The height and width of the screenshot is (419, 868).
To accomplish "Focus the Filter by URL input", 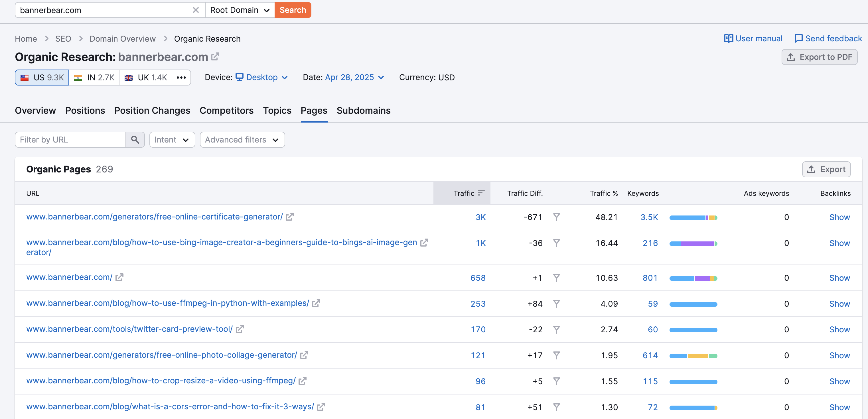I will [70, 139].
